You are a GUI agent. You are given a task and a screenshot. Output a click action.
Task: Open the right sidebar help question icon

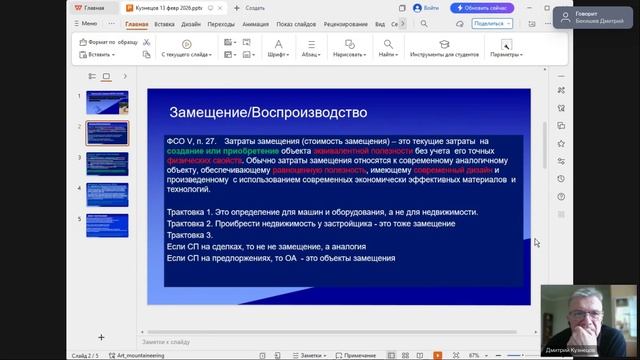(561, 197)
